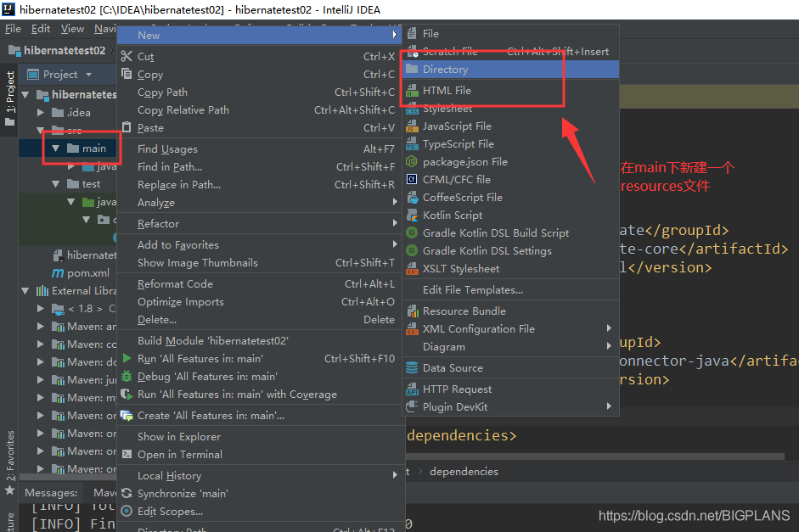Click the Data Source database icon
Image resolution: width=799 pixels, height=532 pixels.
[412, 367]
